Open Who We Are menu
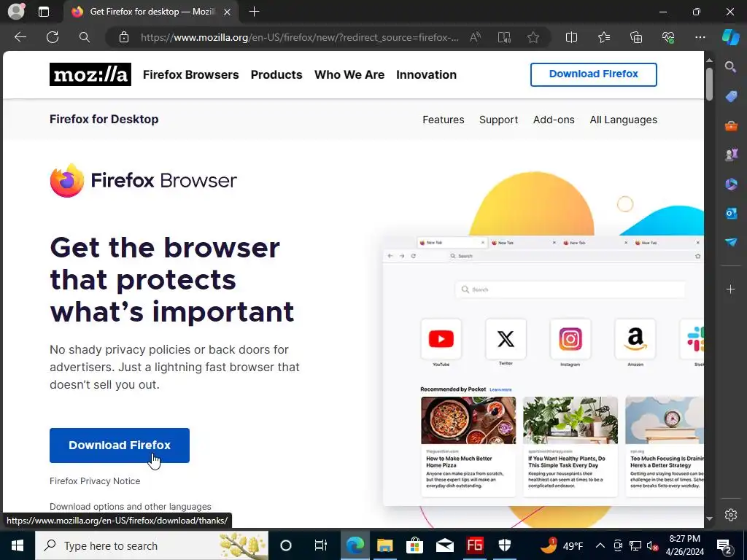The height and width of the screenshot is (560, 747). pos(349,75)
